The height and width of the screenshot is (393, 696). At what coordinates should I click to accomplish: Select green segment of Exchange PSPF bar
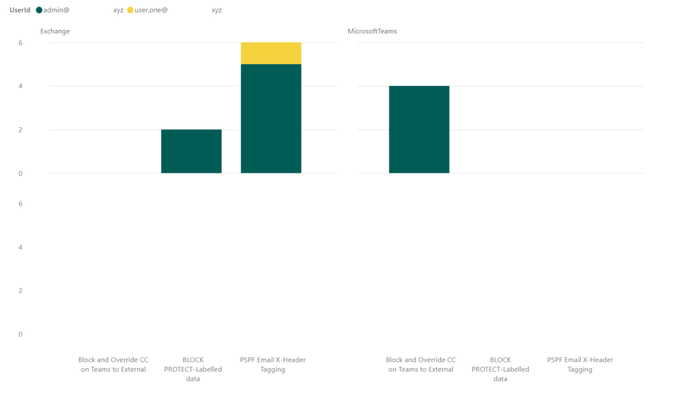tap(271, 119)
